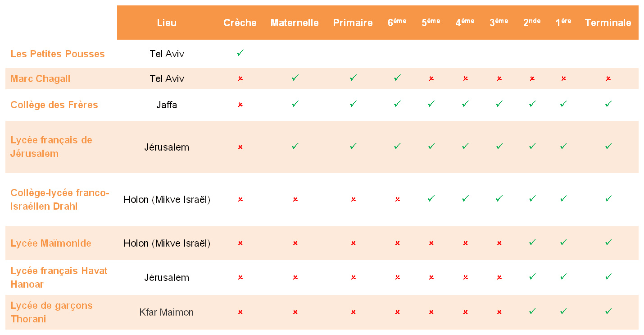Click Lycée Maïmonide's 2nde green checkmark
The width and height of the screenshot is (644, 335).
tap(532, 243)
